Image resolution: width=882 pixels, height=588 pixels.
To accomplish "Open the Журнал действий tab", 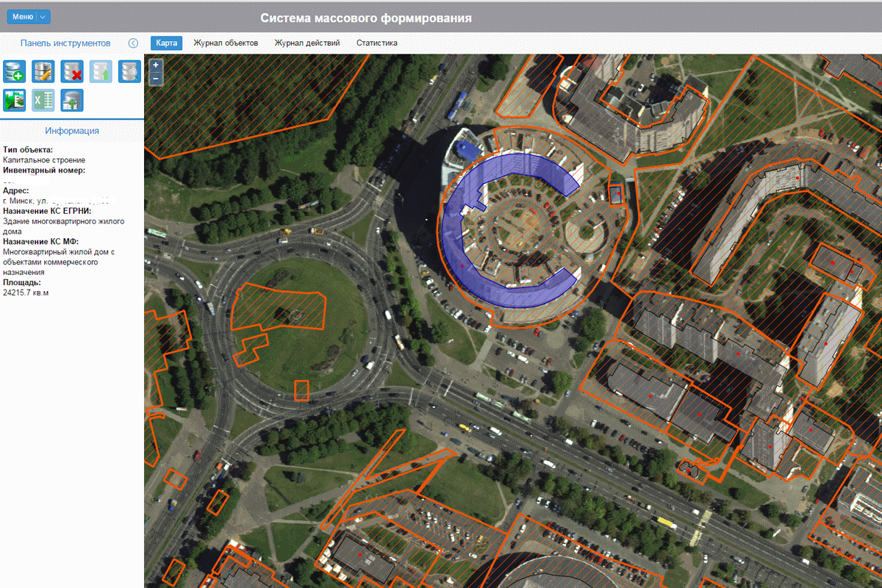I will [x=307, y=43].
